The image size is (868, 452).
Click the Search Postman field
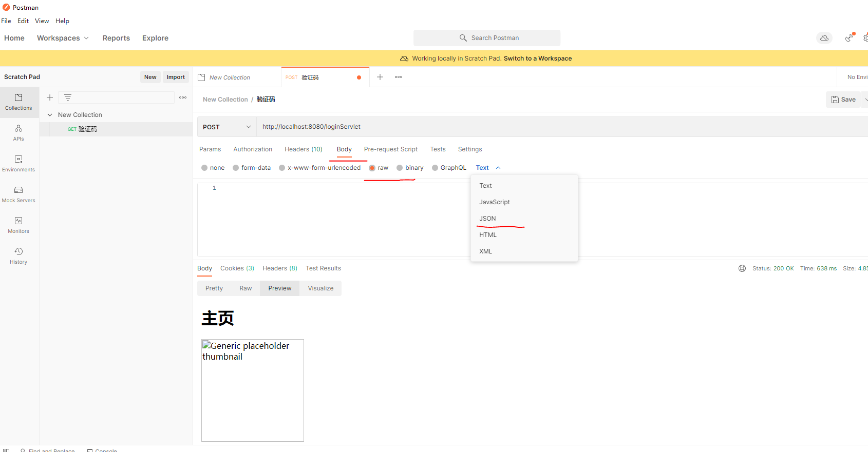487,38
